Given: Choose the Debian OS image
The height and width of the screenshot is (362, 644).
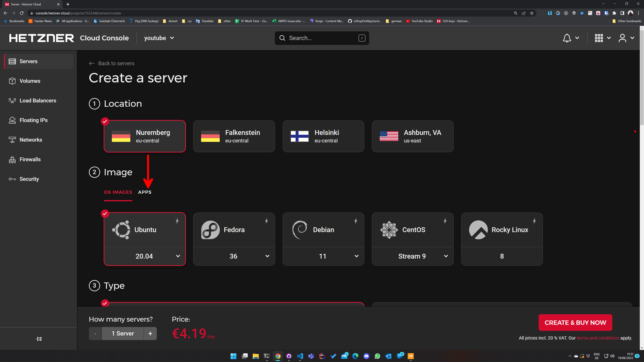Looking at the screenshot, I should coord(323,230).
